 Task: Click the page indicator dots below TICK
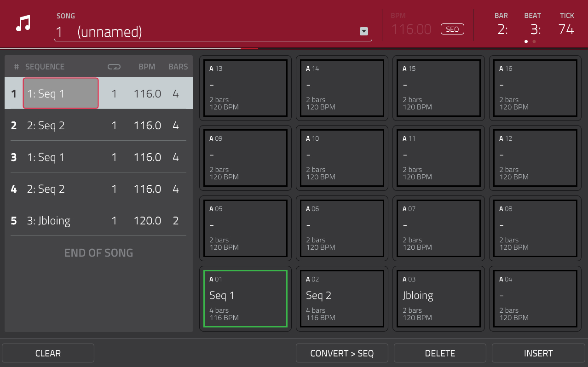pos(530,41)
